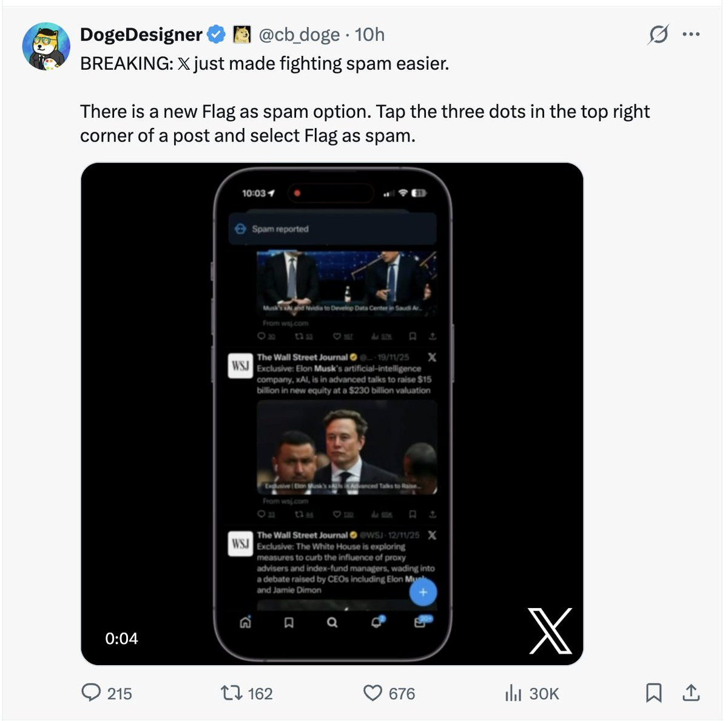The image size is (728, 721).
Task: Click the Grok explain slashed-circle icon
Action: point(658,35)
